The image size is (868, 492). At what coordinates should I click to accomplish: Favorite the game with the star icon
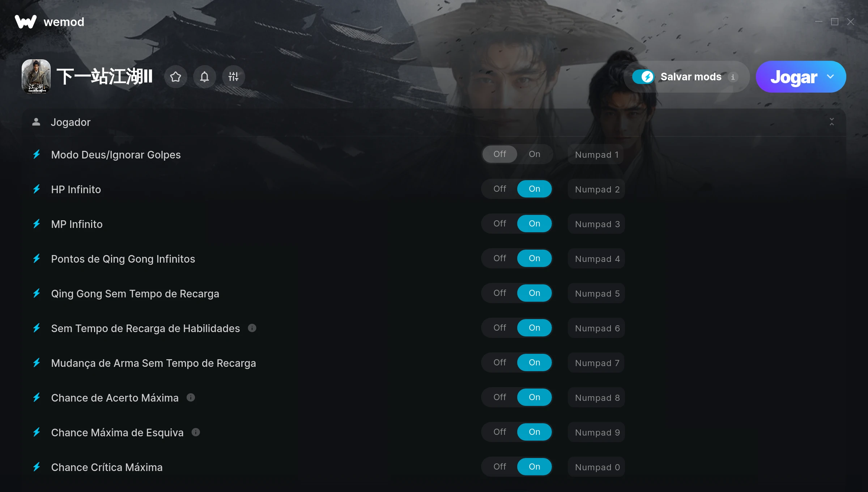(x=175, y=77)
